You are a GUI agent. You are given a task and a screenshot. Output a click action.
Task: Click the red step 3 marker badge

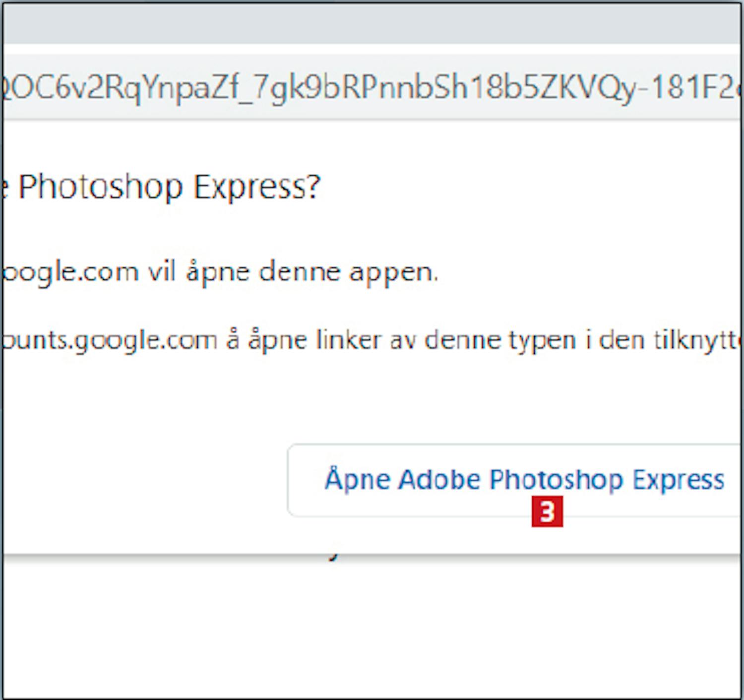547,511
